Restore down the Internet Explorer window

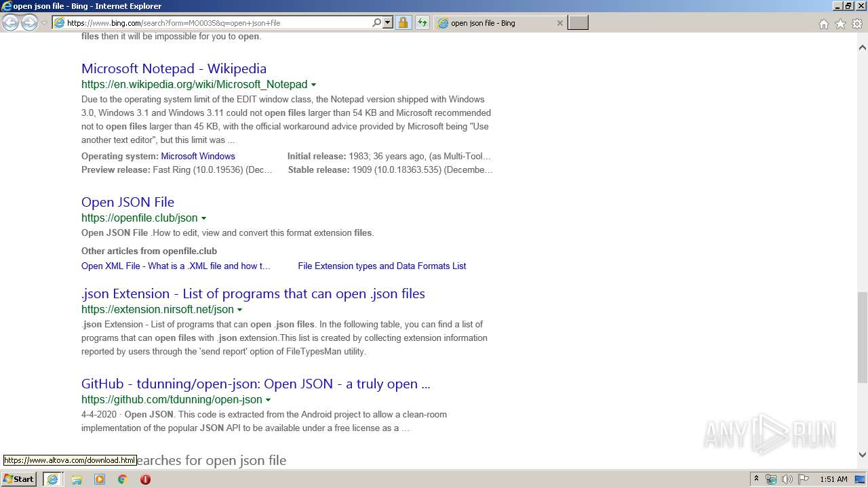point(848,6)
